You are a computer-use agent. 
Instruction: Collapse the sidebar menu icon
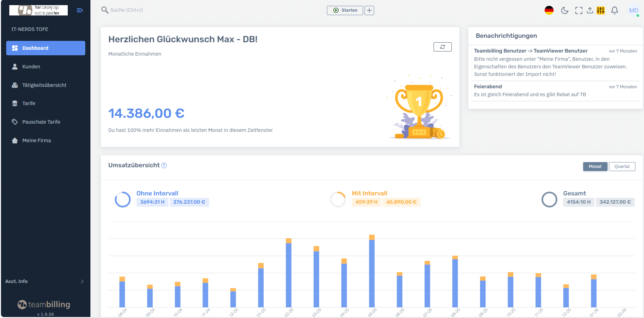pos(79,10)
